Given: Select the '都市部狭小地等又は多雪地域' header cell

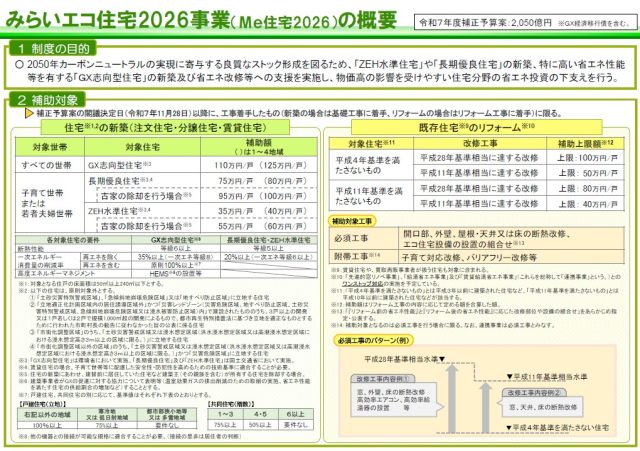Looking at the screenshot, I should coord(167,415).
